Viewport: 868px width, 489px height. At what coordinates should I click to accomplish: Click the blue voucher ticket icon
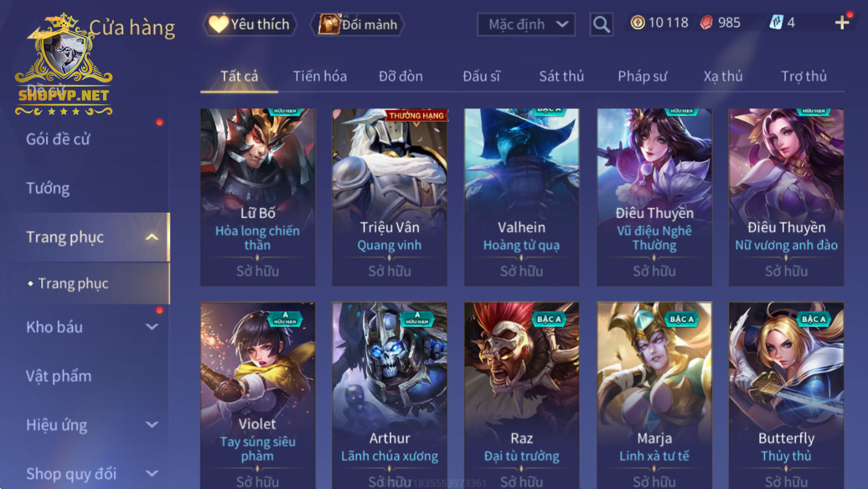click(776, 23)
